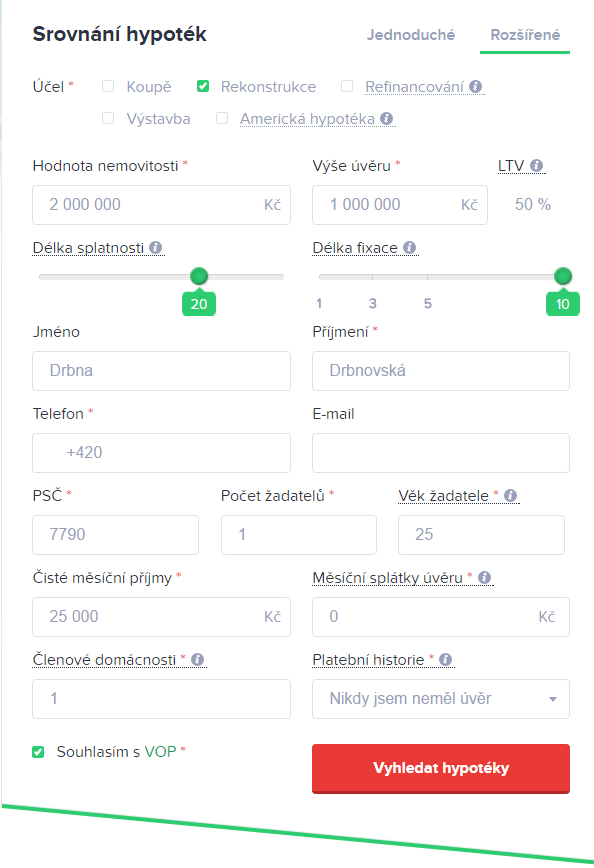
Task: Focus the Telefon input field
Action: tap(161, 453)
